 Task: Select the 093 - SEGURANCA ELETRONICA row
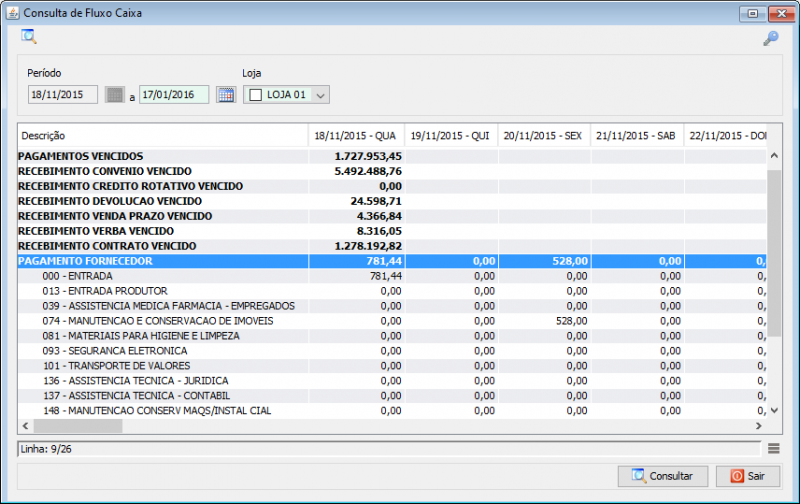[x=392, y=350]
